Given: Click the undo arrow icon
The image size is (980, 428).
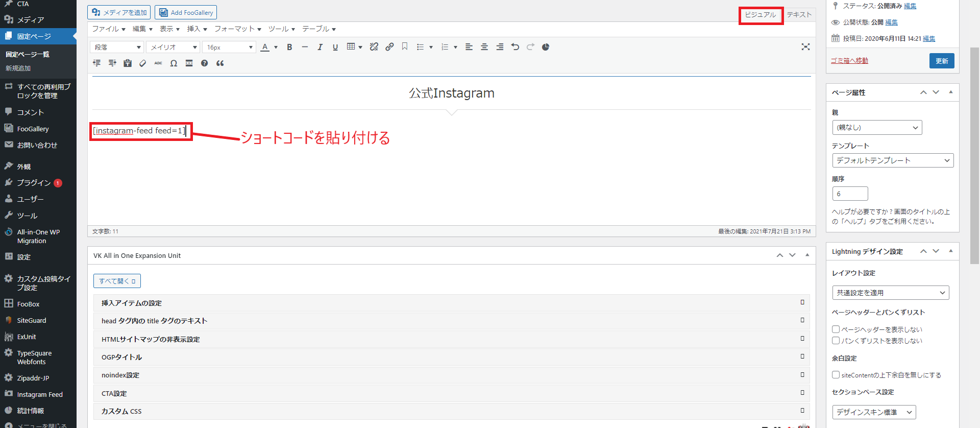Looking at the screenshot, I should point(515,47).
